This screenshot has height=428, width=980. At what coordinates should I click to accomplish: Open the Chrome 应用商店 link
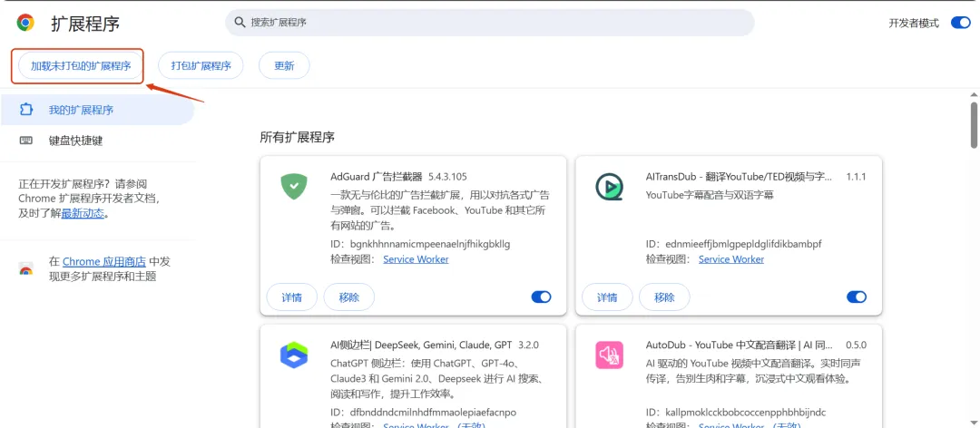pyautogui.click(x=104, y=261)
